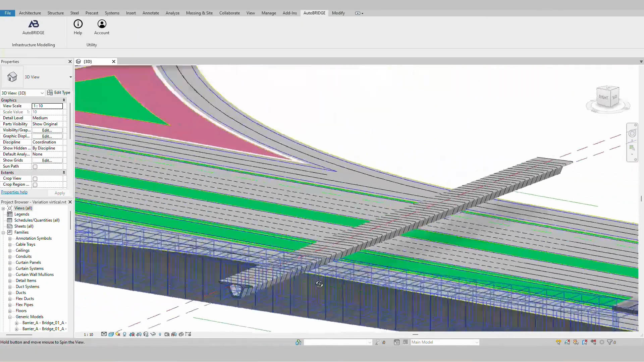Open Temporary Hide/Isolate glasses icon
The width and height of the screenshot is (644, 362).
(x=153, y=334)
